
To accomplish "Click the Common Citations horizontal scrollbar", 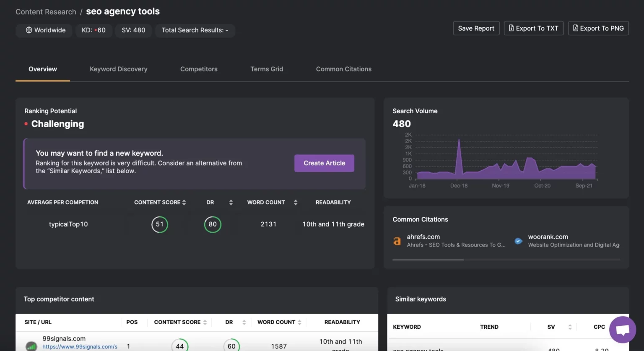I will click(x=428, y=260).
